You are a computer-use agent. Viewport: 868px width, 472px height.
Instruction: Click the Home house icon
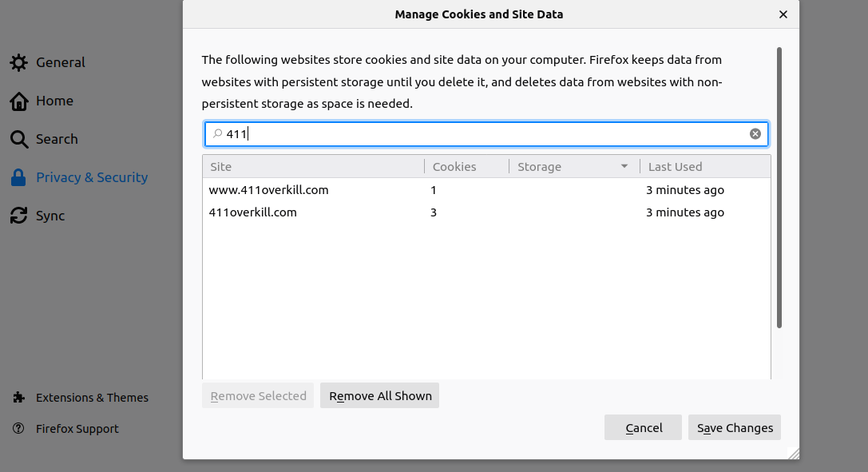pos(18,101)
